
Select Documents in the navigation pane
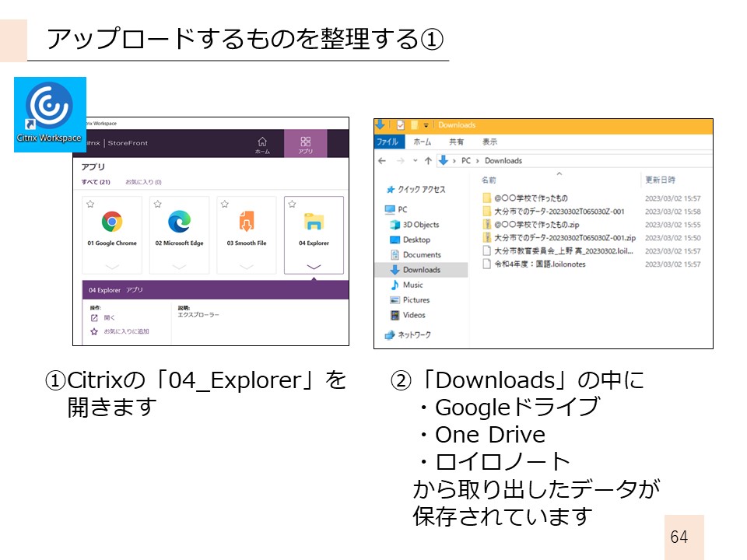[422, 255]
